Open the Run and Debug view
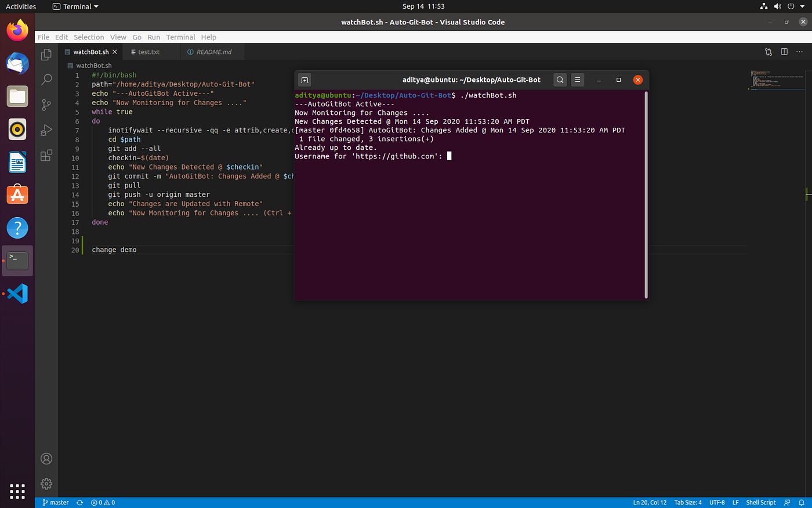This screenshot has width=812, height=508. (x=46, y=130)
